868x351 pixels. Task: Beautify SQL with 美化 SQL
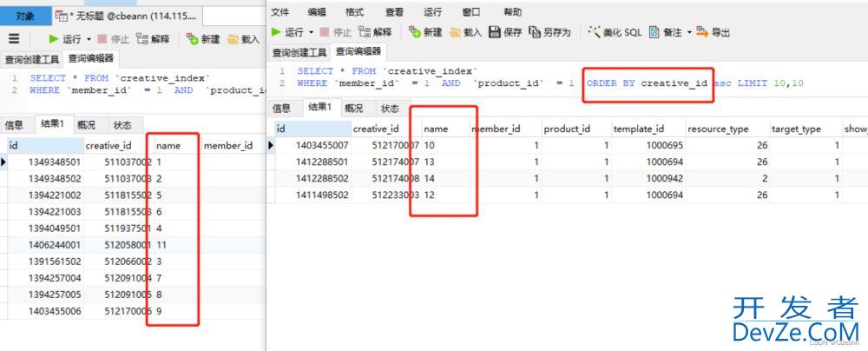click(615, 32)
